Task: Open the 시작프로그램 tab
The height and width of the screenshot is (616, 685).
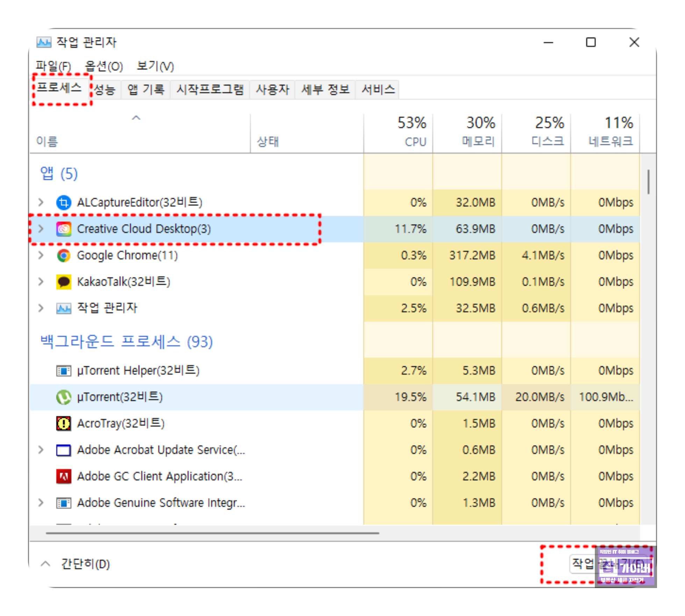Action: click(210, 90)
